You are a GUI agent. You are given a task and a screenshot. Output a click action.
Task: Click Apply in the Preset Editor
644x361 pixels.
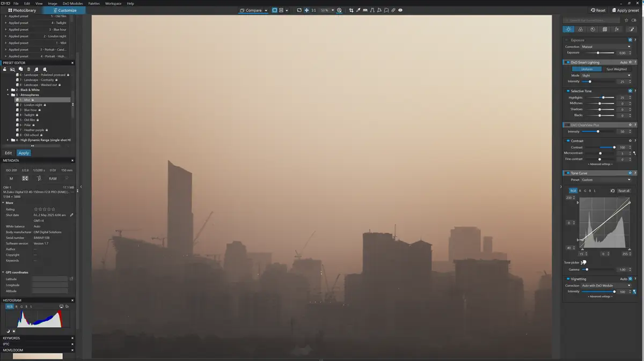pyautogui.click(x=24, y=153)
